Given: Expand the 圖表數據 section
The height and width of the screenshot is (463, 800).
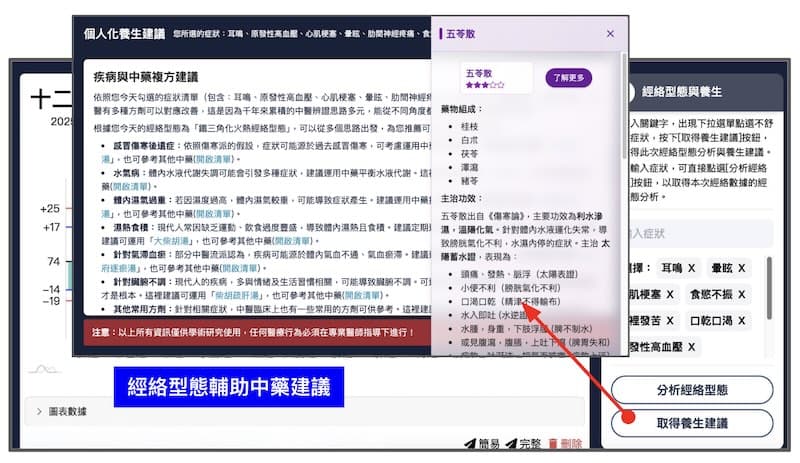Looking at the screenshot, I should point(39,411).
